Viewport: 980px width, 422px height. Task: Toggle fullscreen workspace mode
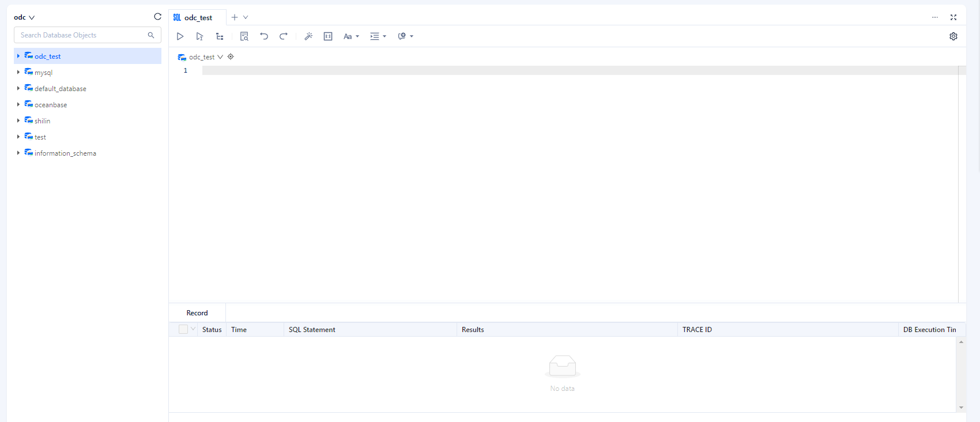pos(953,17)
